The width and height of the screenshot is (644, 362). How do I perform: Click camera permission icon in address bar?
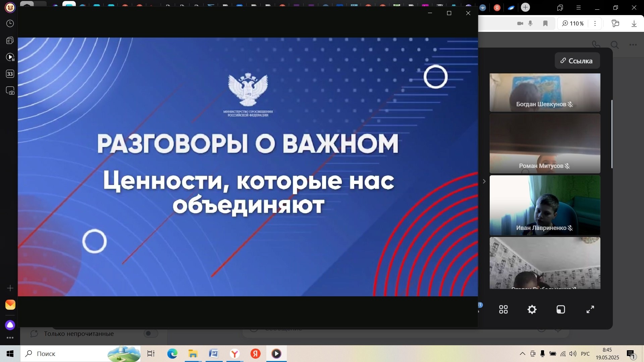[x=520, y=23]
